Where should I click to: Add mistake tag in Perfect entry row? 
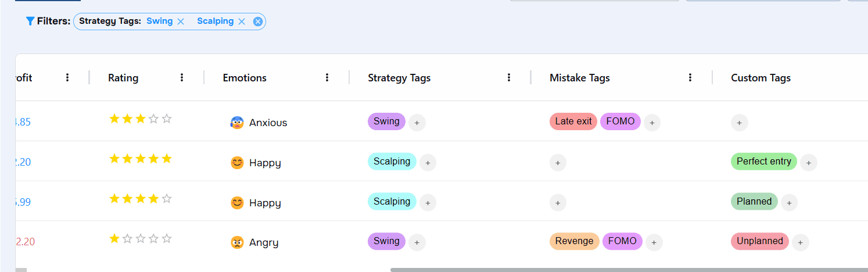tap(558, 163)
